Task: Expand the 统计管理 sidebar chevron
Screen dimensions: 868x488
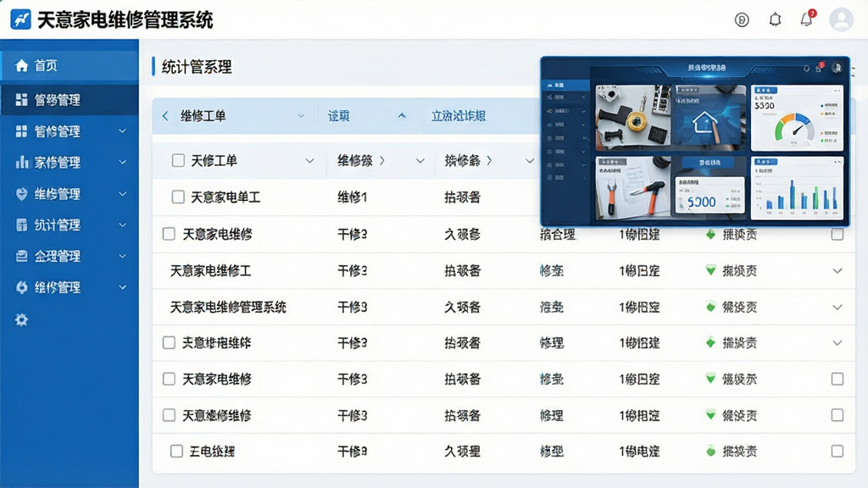Action: pyautogui.click(x=122, y=225)
